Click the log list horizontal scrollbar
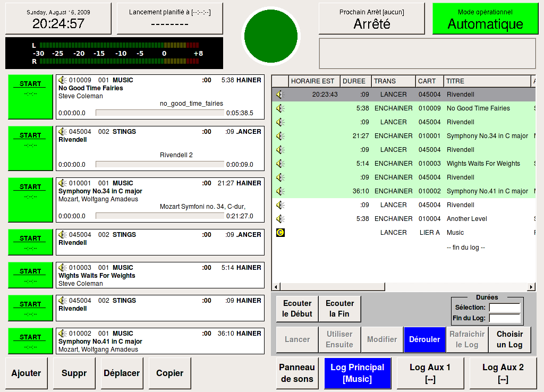The image size is (544, 392). [x=404, y=287]
